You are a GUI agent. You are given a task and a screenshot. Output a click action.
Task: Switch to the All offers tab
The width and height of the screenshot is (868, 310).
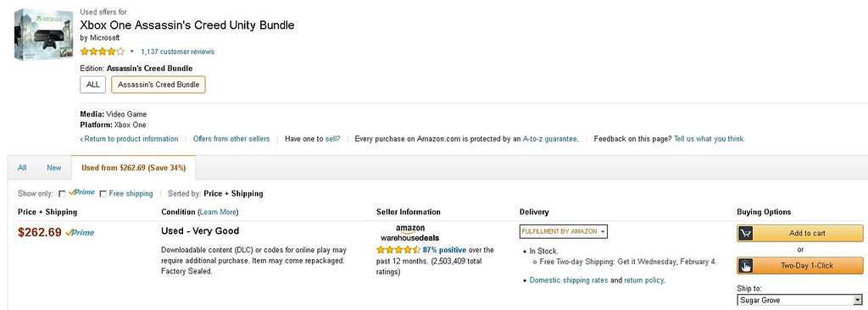tap(22, 168)
